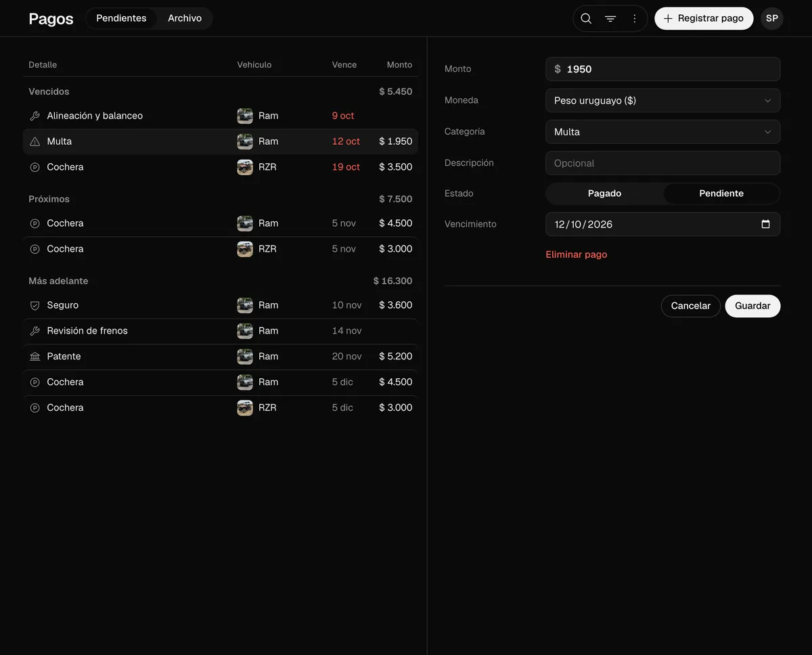Click the plus icon in Registrar pago

[668, 18]
